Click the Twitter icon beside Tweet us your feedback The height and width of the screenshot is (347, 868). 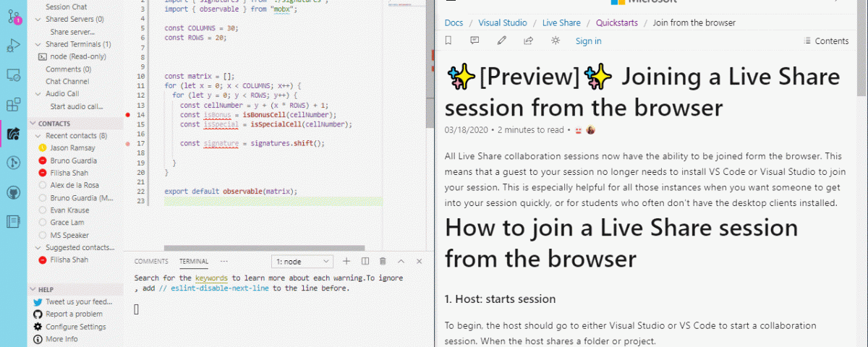38,302
